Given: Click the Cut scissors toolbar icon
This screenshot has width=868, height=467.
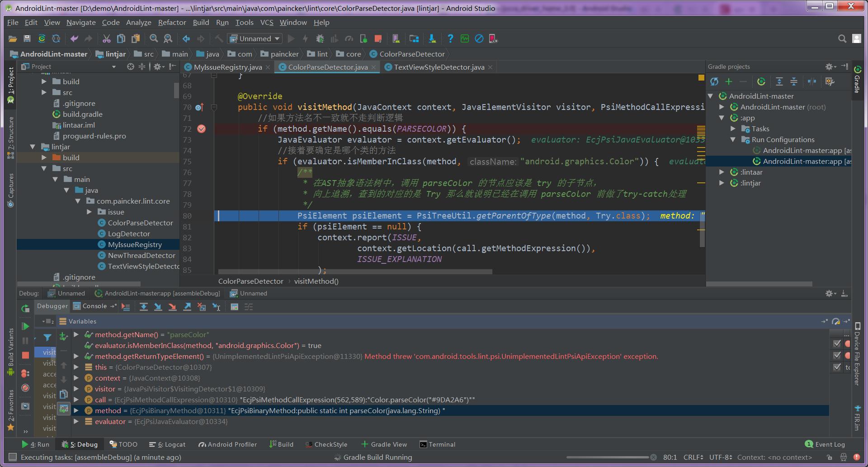Looking at the screenshot, I should [107, 39].
